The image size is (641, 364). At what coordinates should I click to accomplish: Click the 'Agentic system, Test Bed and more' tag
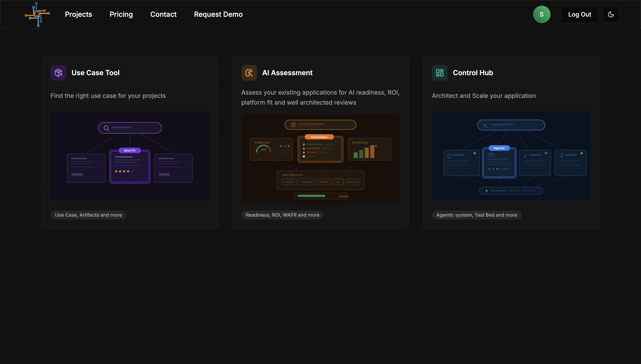477,215
